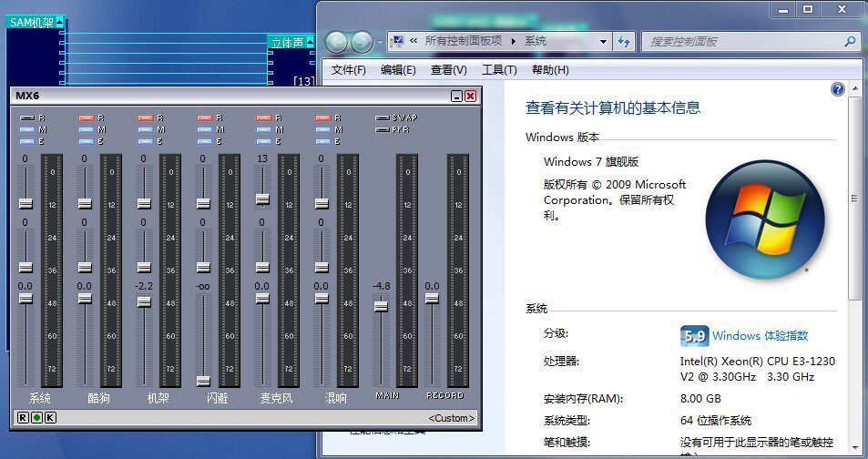Toggle M mute on the 机架 channel
This screenshot has height=459, width=868.
(146, 129)
